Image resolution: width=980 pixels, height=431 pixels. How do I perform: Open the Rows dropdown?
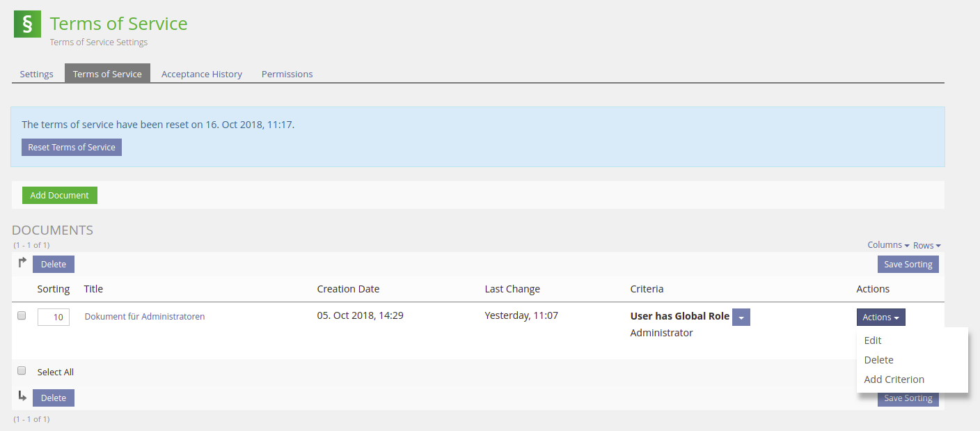pyautogui.click(x=927, y=245)
